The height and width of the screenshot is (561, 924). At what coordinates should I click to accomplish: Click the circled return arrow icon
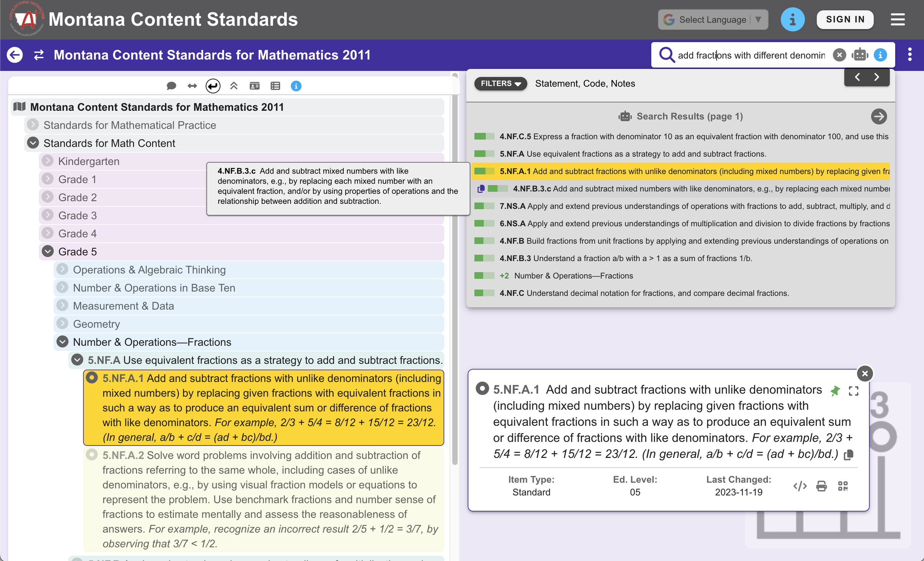click(x=213, y=86)
